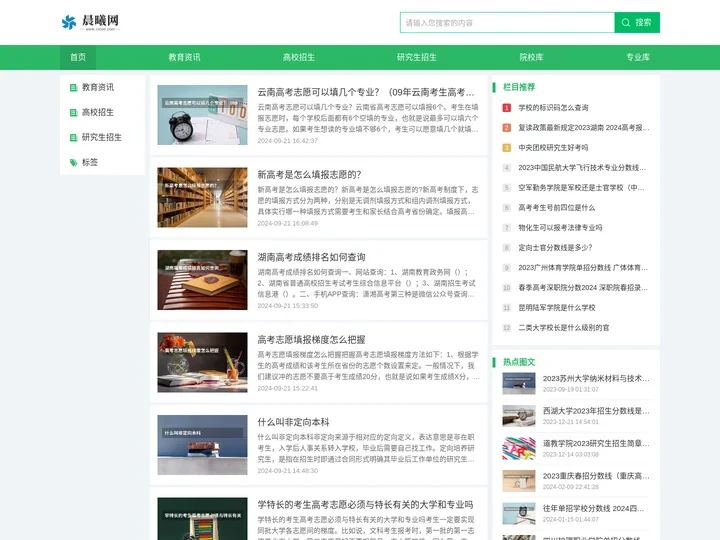The height and width of the screenshot is (540, 720).
Task: Click the 高校招生 sidebar icon
Action: 73,112
